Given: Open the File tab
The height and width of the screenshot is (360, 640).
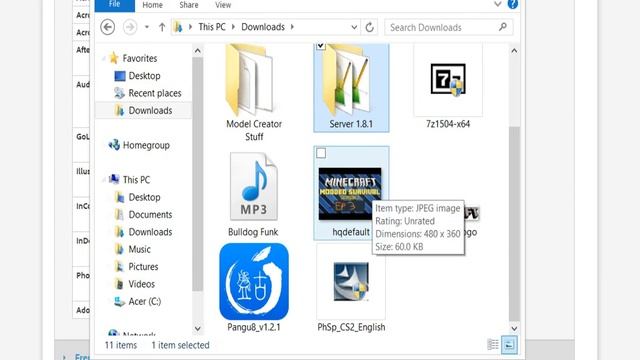Looking at the screenshot, I should [115, 4].
